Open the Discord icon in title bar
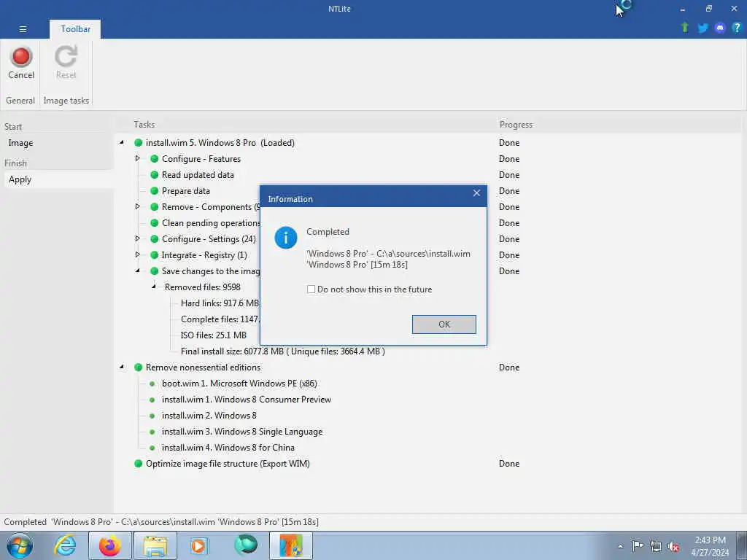This screenshot has height=560, width=747. (x=720, y=28)
